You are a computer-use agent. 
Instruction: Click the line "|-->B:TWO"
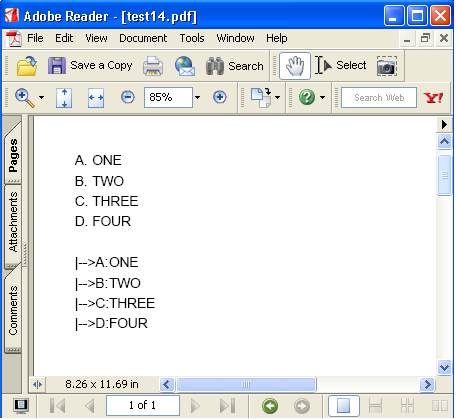click(x=108, y=283)
